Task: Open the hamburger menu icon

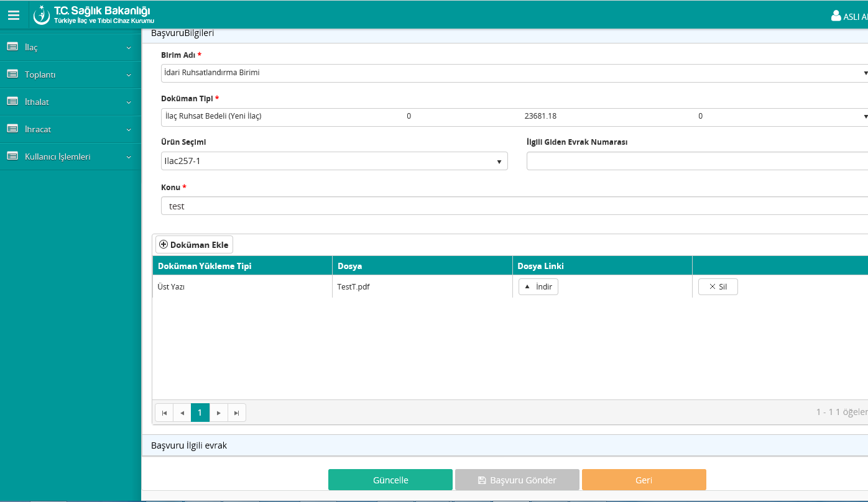Action: pyautogui.click(x=14, y=16)
